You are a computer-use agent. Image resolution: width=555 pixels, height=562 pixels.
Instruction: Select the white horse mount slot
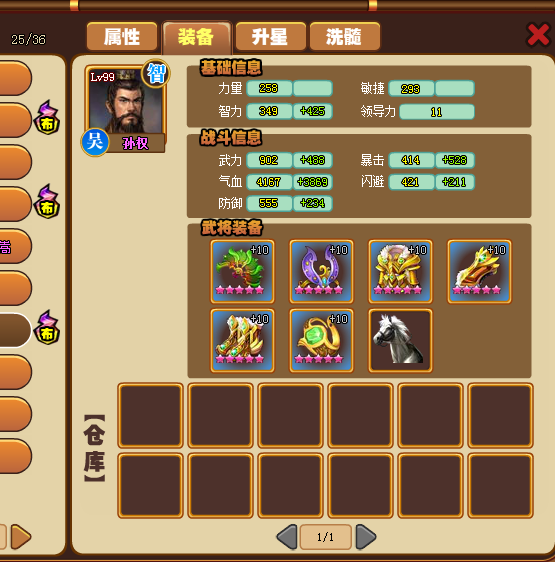coord(400,341)
